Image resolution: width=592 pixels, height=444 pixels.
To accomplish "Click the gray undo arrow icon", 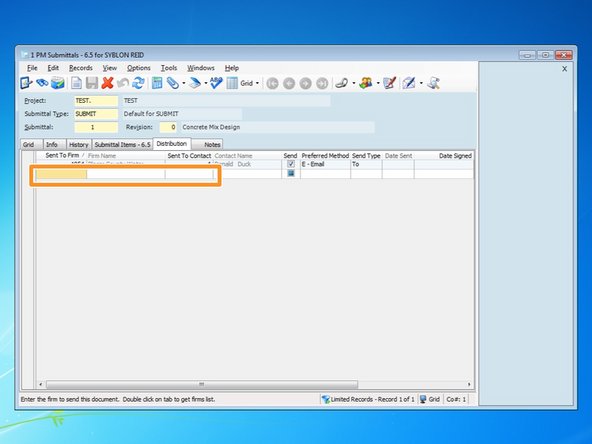I will pos(123,83).
